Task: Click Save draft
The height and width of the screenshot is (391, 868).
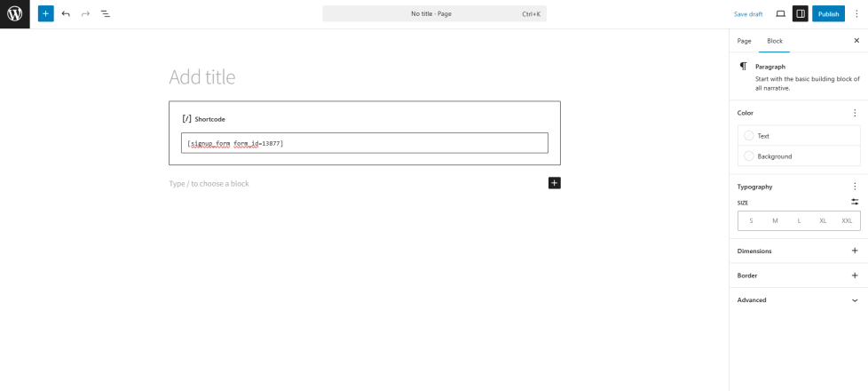Action: pos(748,14)
